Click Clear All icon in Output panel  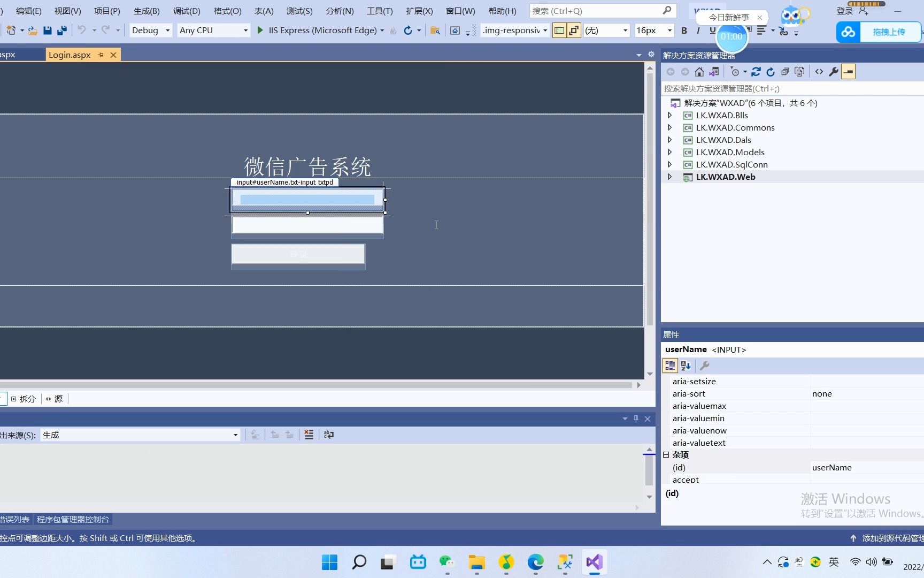pyautogui.click(x=309, y=435)
